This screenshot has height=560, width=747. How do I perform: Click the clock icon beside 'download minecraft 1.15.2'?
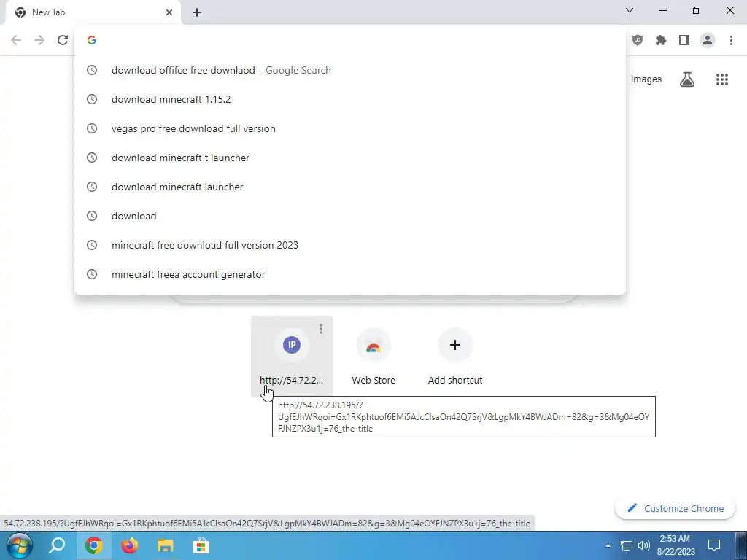(x=92, y=99)
